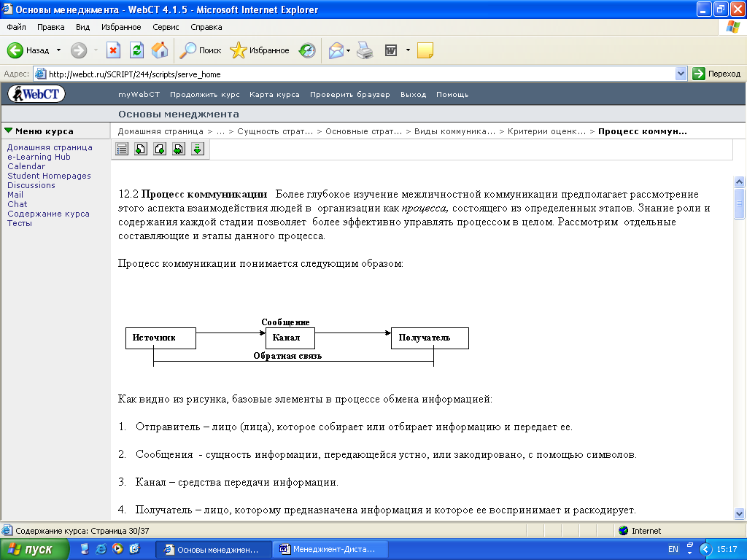Viewport: 747px width, 560px height.
Task: Open the Calendar link
Action: tap(26, 166)
